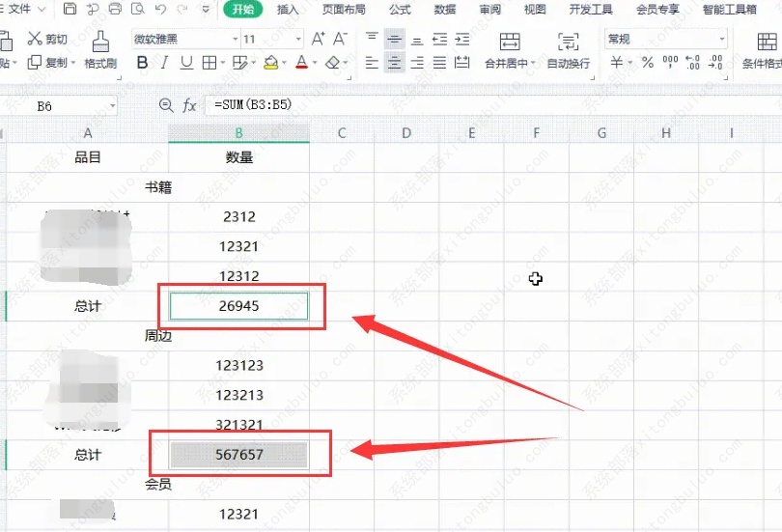Click the insert function fx icon
The image size is (782, 532).
tap(189, 105)
